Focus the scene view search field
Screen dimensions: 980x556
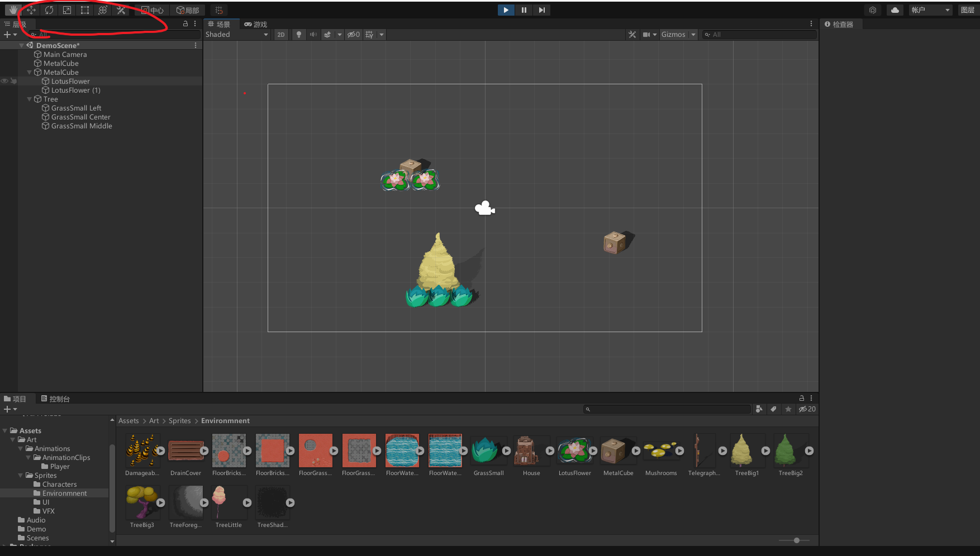(x=759, y=35)
